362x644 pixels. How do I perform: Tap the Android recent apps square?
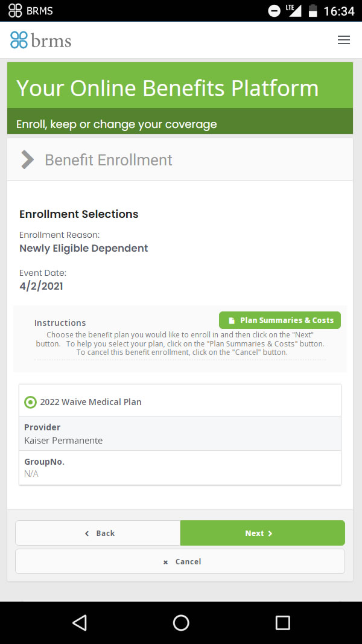click(282, 623)
